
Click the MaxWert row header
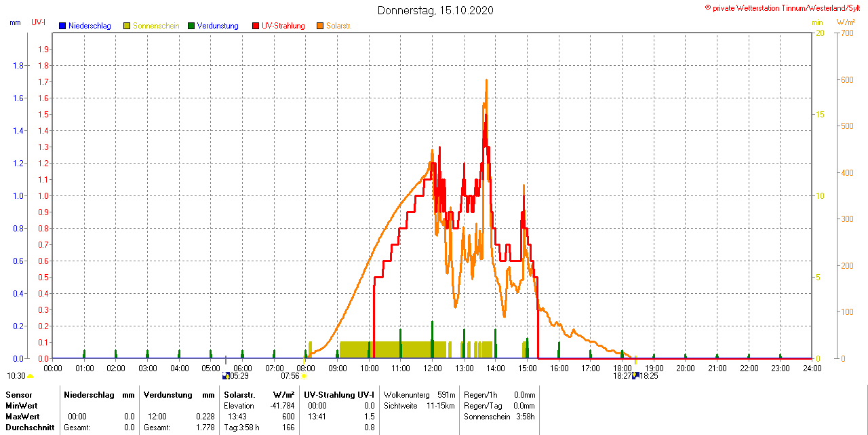(23, 416)
